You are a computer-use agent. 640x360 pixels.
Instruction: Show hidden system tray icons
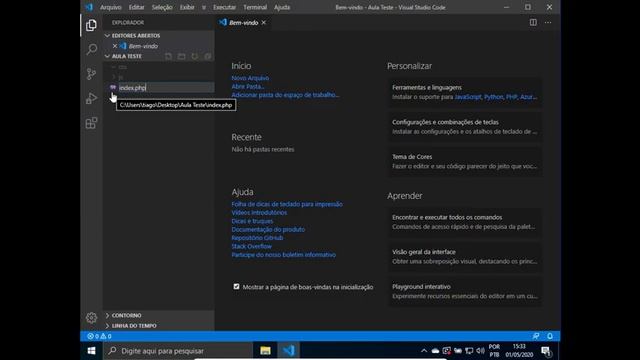click(x=424, y=351)
